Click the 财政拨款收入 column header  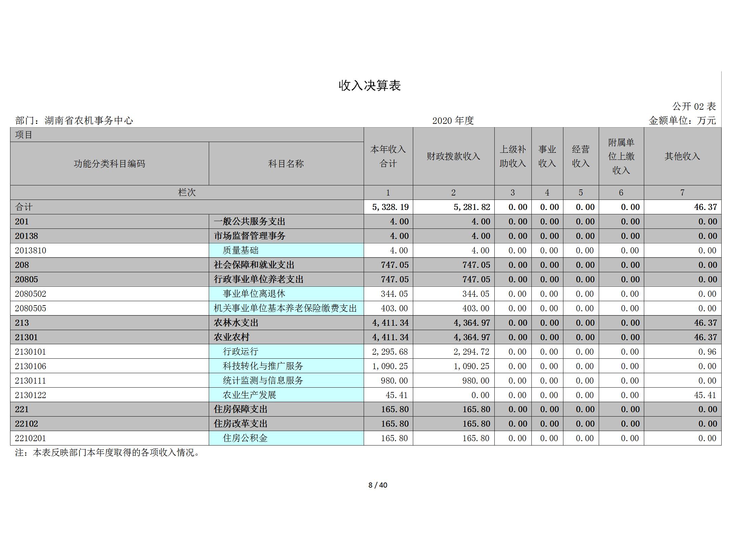click(x=454, y=156)
